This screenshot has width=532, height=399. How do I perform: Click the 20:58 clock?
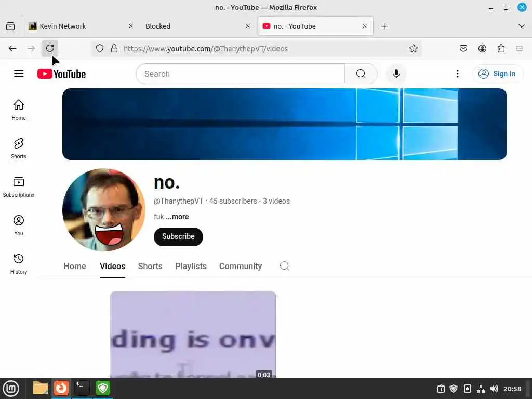click(x=512, y=389)
